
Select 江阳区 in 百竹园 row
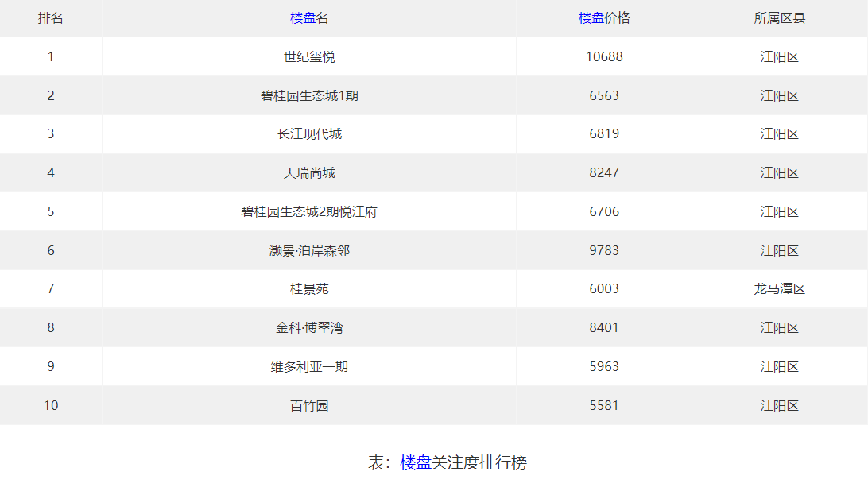click(x=780, y=405)
